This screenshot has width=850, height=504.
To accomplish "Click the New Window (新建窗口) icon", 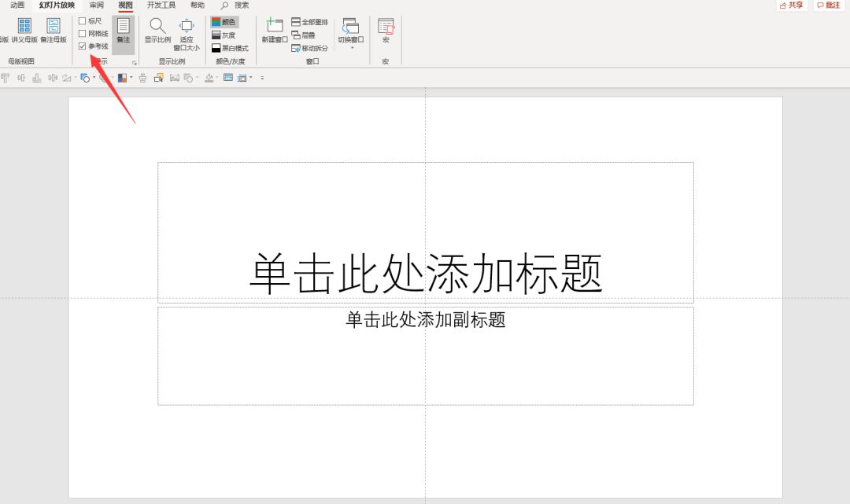I will (275, 30).
